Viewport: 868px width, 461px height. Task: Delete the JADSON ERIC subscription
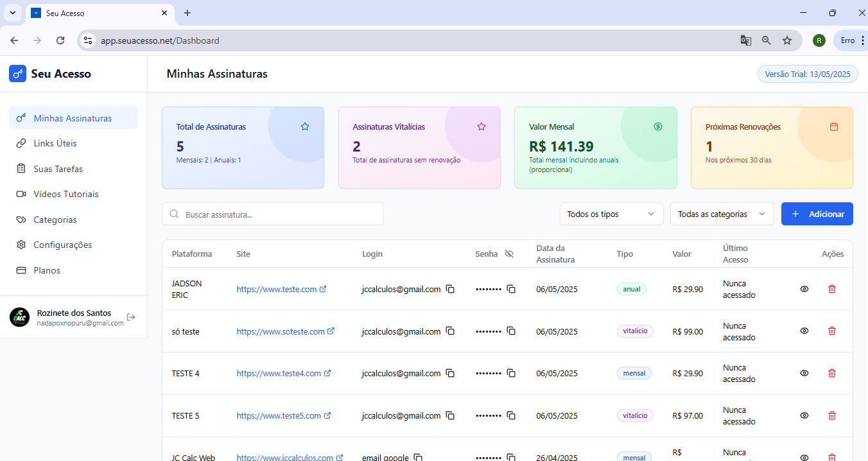tap(832, 289)
